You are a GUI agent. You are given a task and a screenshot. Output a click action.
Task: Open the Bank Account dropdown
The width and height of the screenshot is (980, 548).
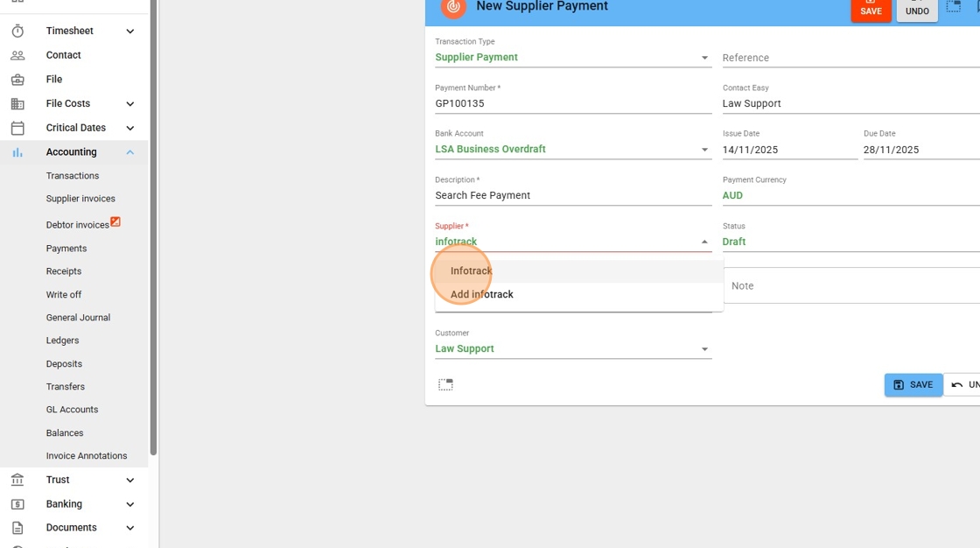[704, 150]
